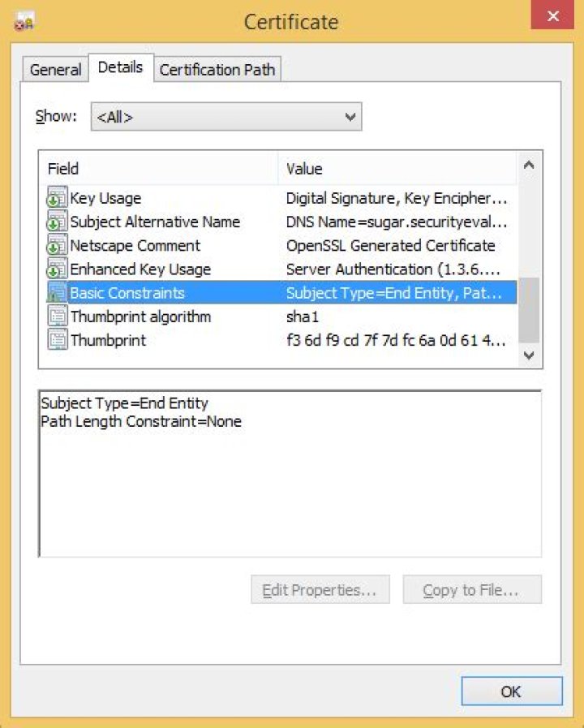Click the Key Usage extension icon

[x=57, y=198]
